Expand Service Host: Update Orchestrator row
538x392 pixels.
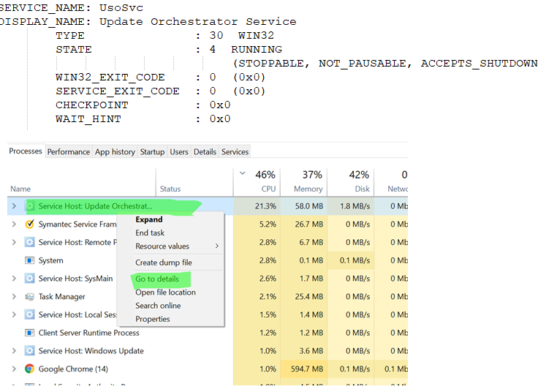[14, 206]
